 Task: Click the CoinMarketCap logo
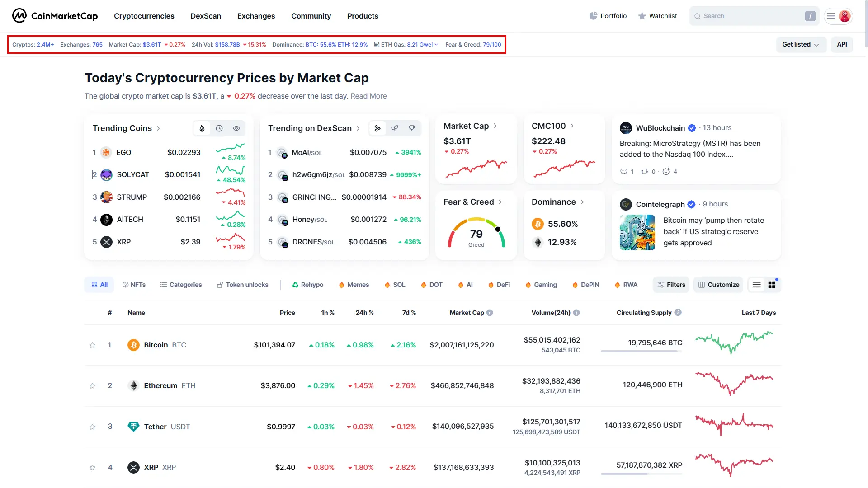pyautogui.click(x=55, y=16)
